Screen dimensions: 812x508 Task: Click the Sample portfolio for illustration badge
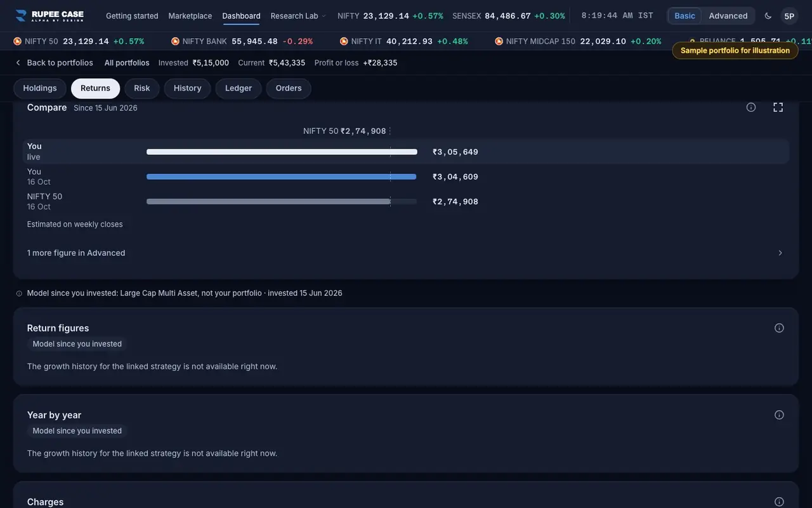tap(735, 51)
